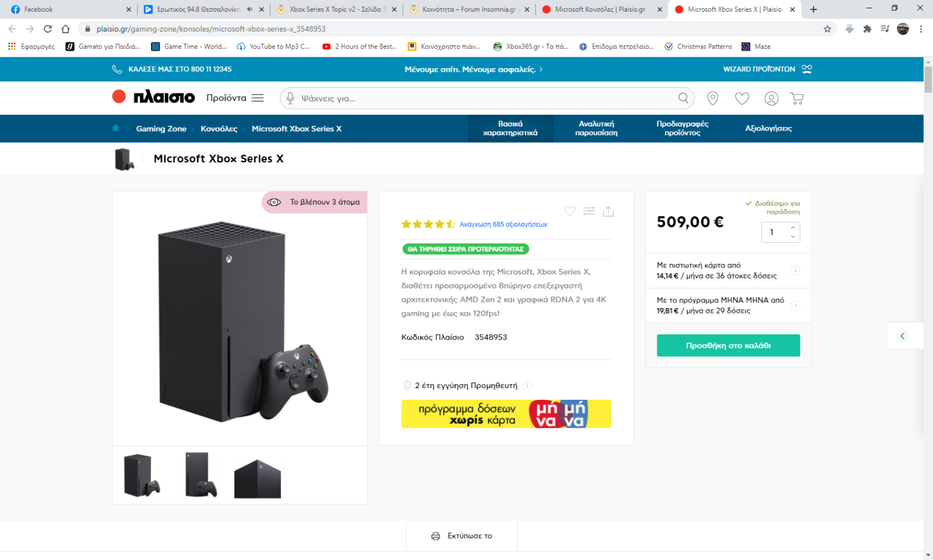The image size is (933, 560).
Task: Share product using the share icon
Action: (x=608, y=211)
